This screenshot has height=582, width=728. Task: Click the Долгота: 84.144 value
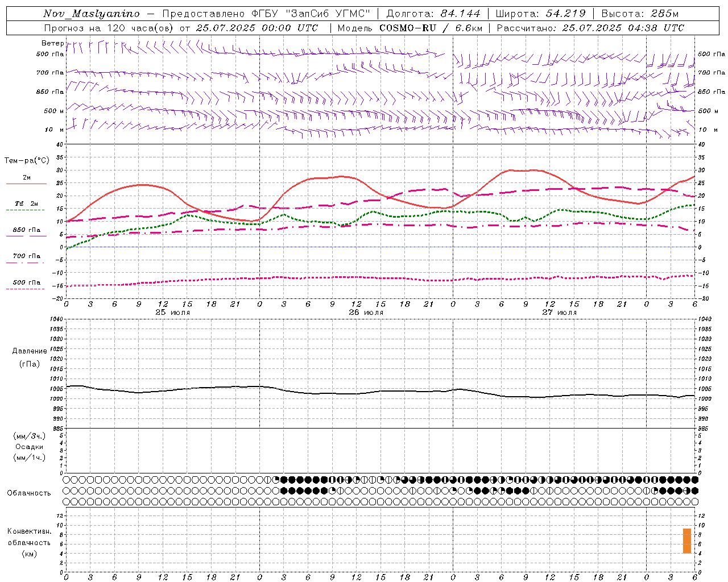433,14
